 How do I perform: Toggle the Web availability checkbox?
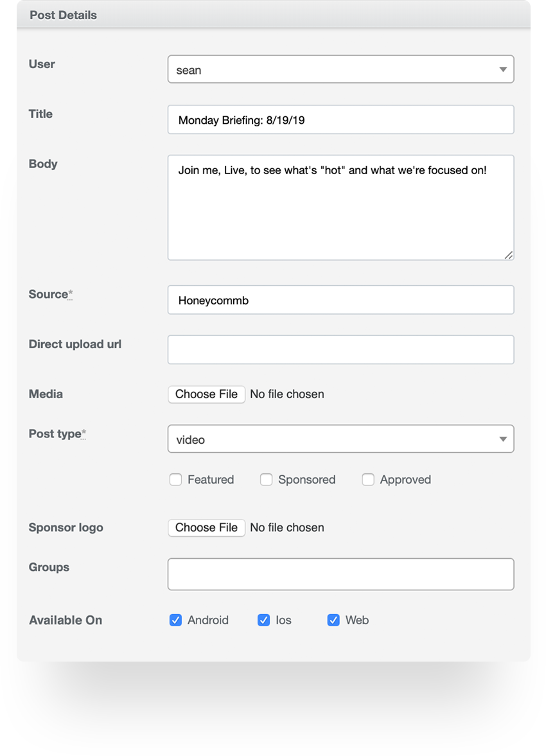tap(333, 620)
